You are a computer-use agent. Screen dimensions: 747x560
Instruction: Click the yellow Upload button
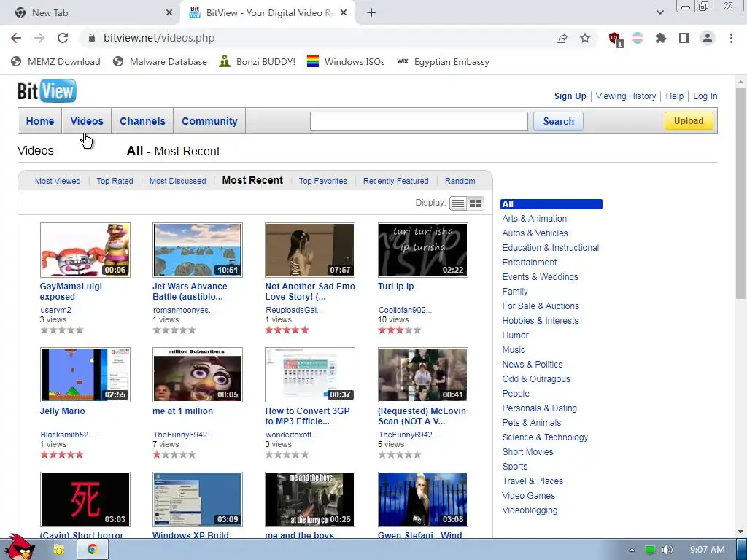(689, 120)
